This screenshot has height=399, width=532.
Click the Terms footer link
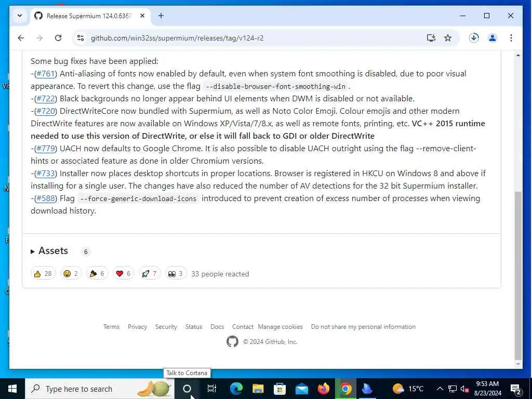pos(111,327)
